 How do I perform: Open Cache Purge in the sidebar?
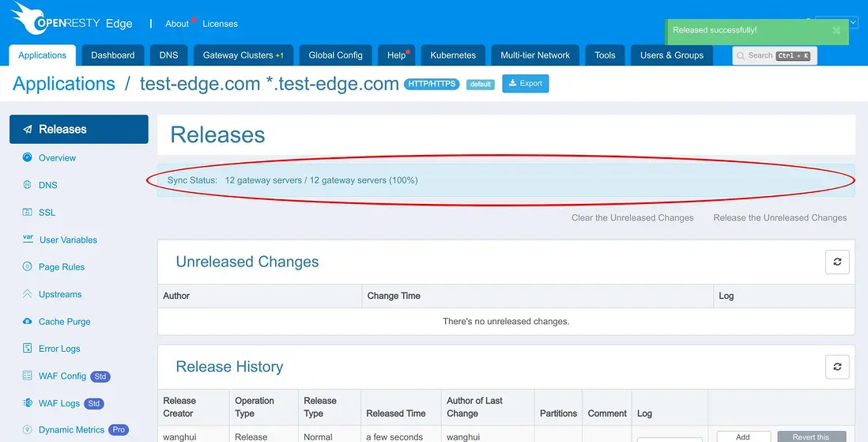coord(64,321)
